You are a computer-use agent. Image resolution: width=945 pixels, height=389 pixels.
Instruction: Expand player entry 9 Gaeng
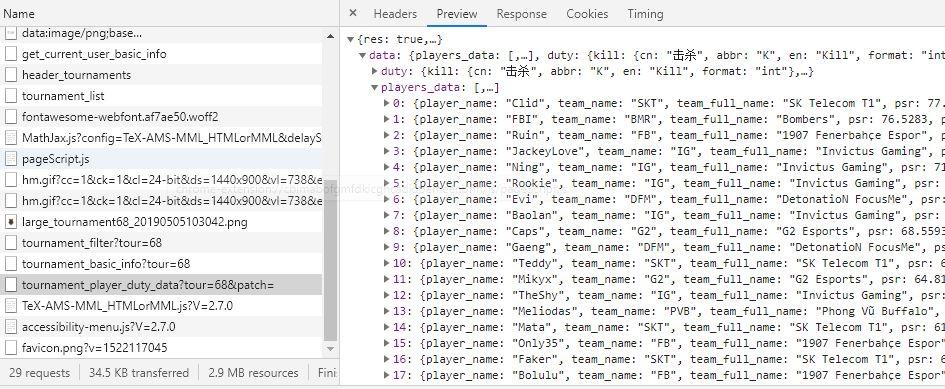(386, 247)
